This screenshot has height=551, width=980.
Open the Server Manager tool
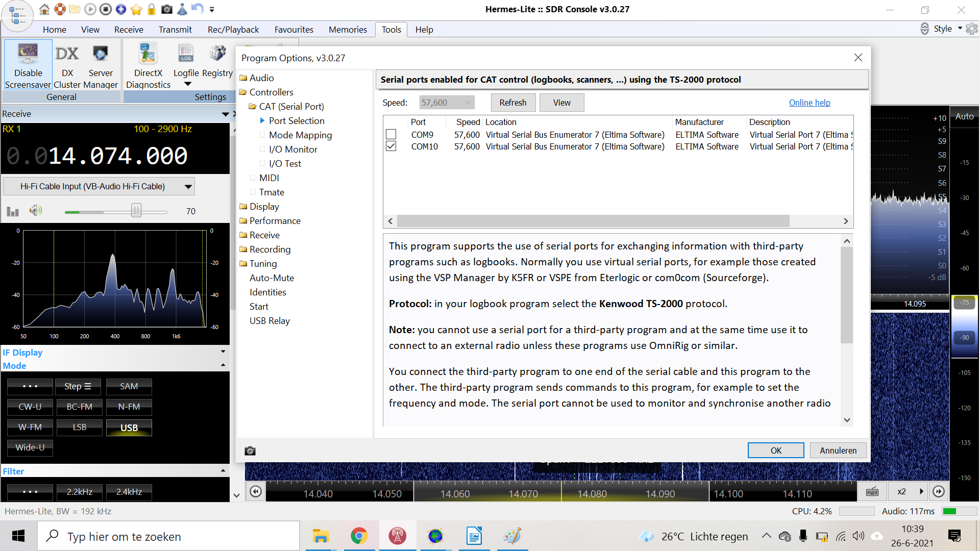[100, 55]
